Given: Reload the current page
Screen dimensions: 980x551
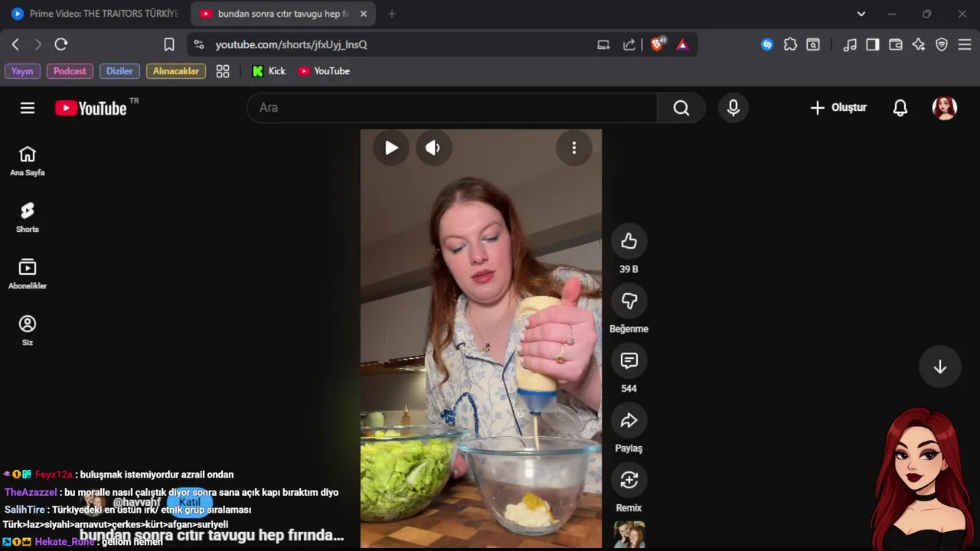Looking at the screenshot, I should click(x=61, y=44).
